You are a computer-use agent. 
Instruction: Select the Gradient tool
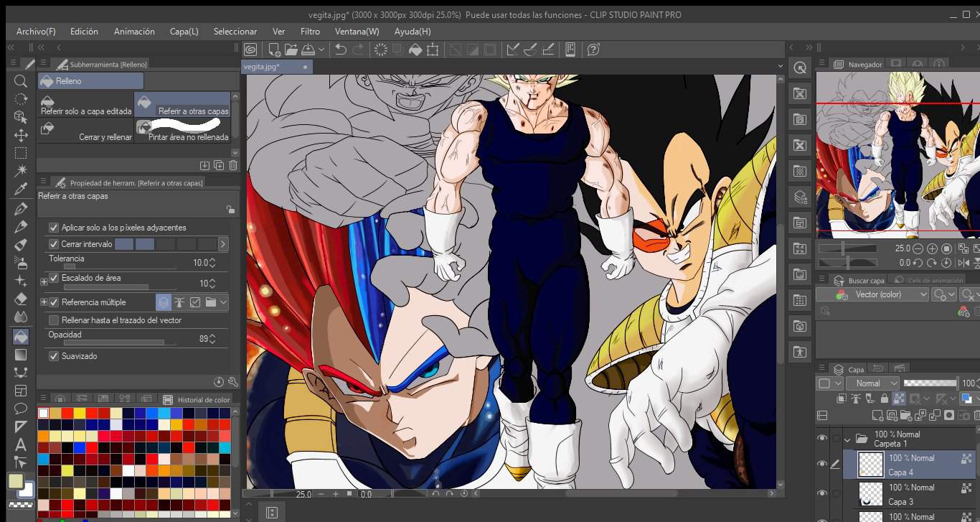pos(21,354)
